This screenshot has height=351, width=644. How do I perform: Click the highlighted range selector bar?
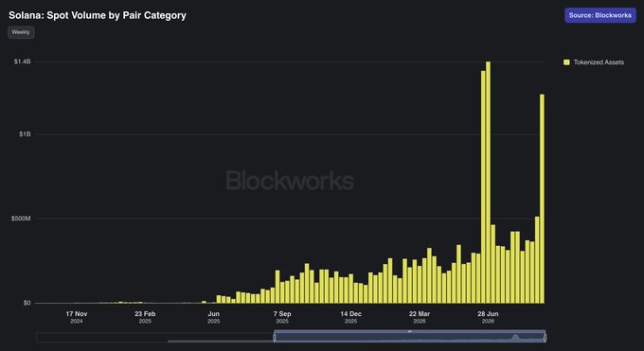[x=409, y=337]
